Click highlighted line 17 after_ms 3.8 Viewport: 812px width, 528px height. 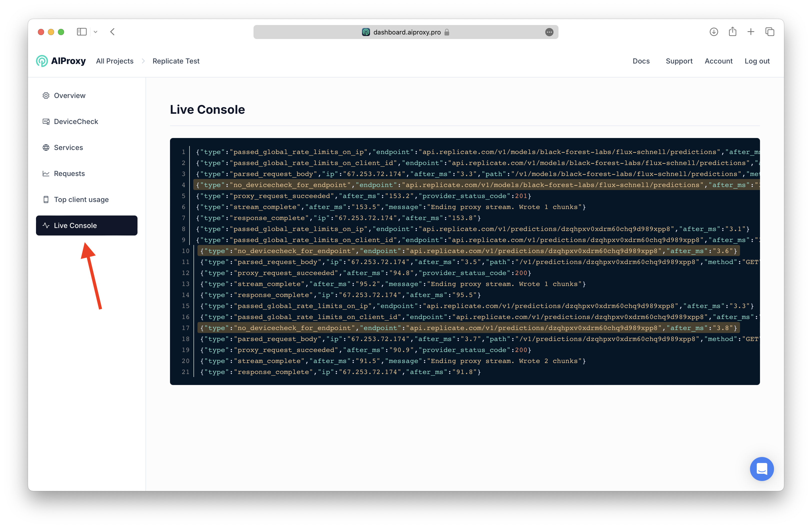(x=468, y=328)
